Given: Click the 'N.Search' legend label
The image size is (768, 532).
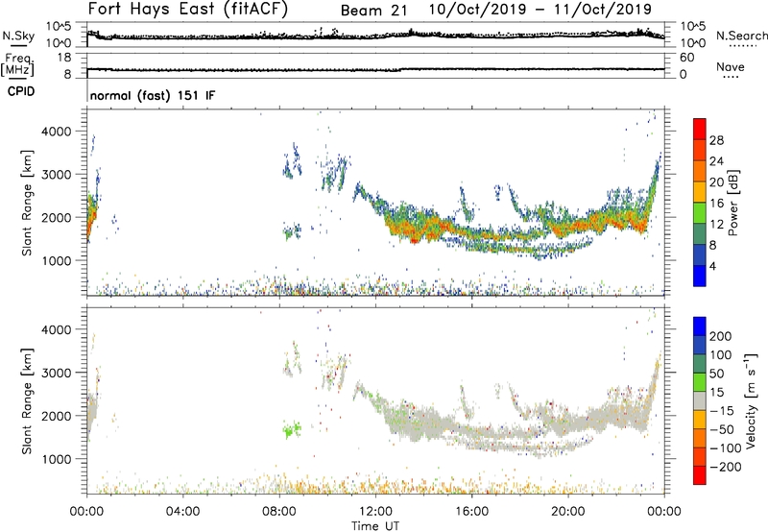Looking at the screenshot, I should pyautogui.click(x=741, y=36).
